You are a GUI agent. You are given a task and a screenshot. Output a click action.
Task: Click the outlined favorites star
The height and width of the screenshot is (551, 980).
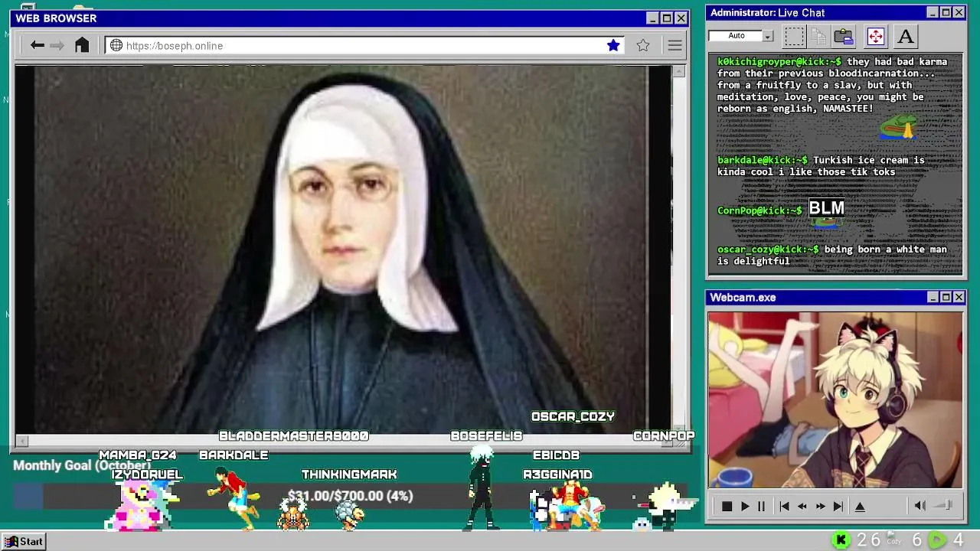pos(643,45)
